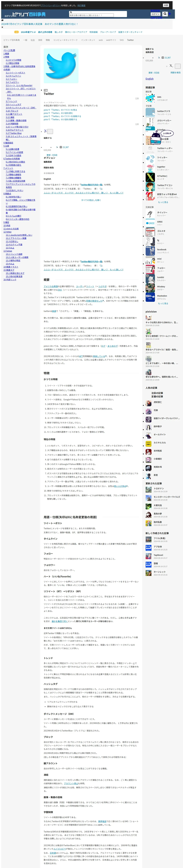
Task: Select the 注目の記事 popular articles option
Action: [x=157, y=393]
